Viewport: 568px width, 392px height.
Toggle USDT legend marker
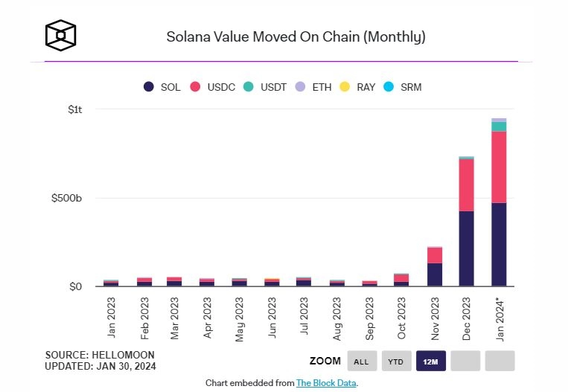249,87
